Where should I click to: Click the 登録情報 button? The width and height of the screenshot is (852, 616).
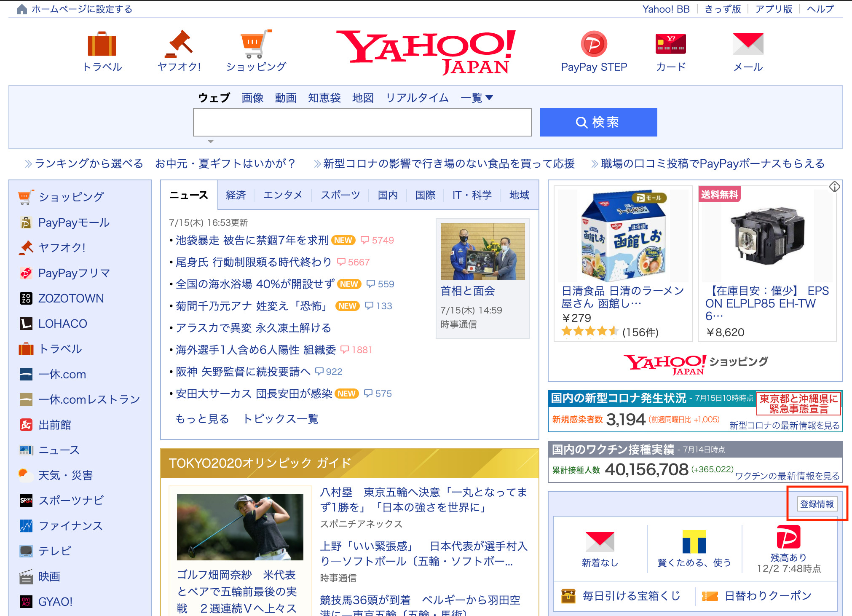point(817,504)
